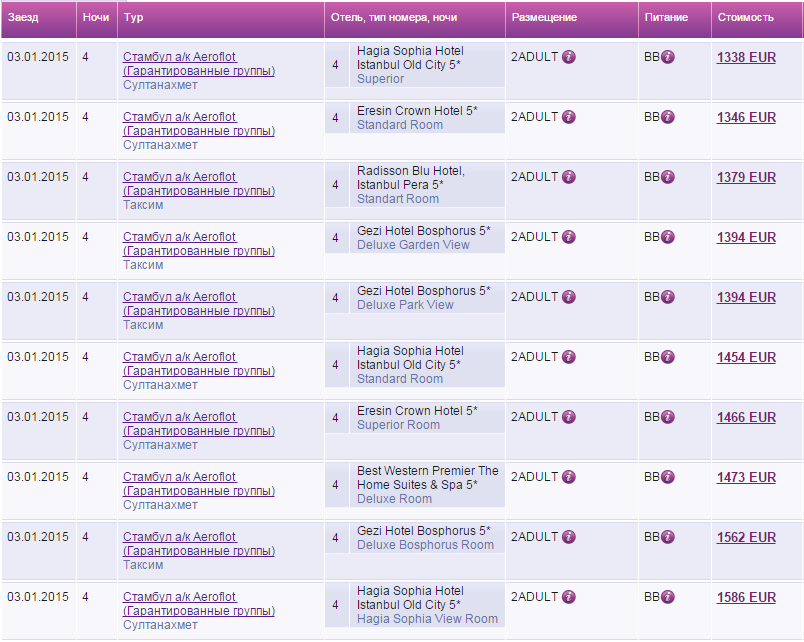This screenshot has width=804, height=642.
Task: Click the Питание column header
Action: point(666,18)
